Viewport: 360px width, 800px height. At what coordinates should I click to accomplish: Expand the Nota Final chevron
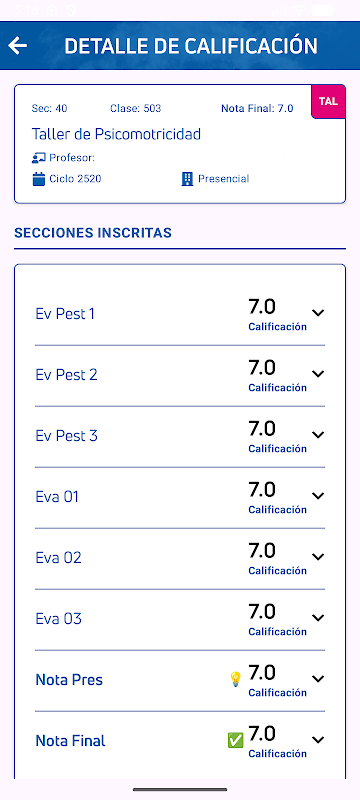click(x=318, y=739)
